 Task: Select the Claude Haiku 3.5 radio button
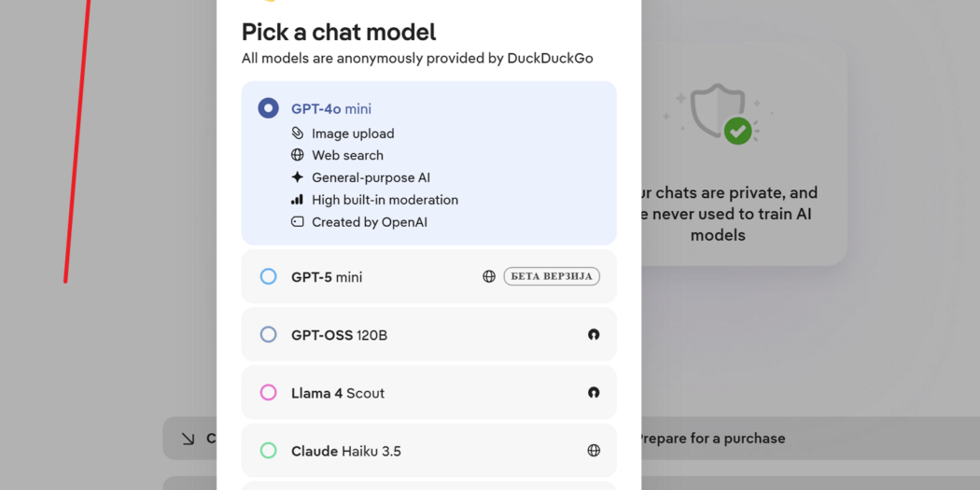coord(268,451)
